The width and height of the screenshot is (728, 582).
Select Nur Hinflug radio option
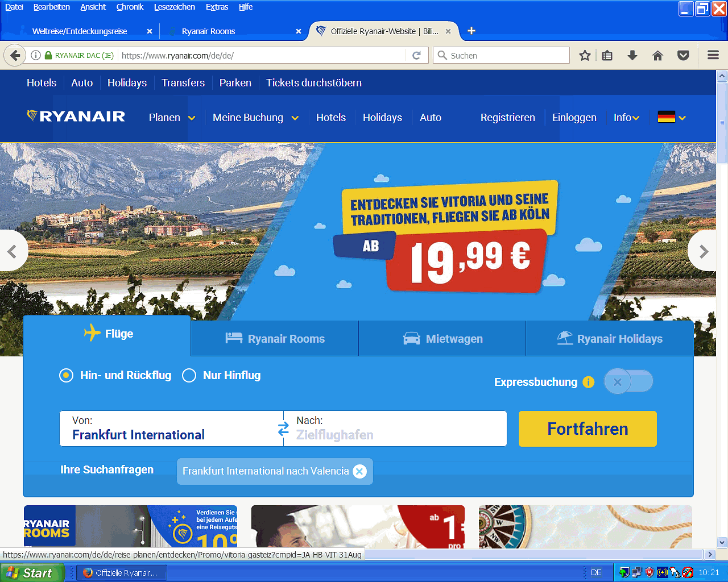click(189, 376)
